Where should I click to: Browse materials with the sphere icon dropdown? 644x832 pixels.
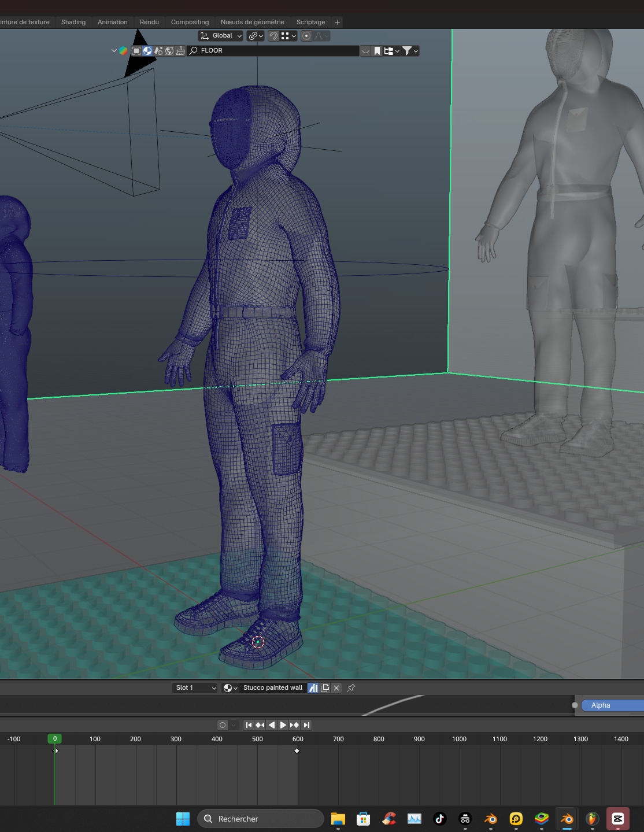[230, 688]
